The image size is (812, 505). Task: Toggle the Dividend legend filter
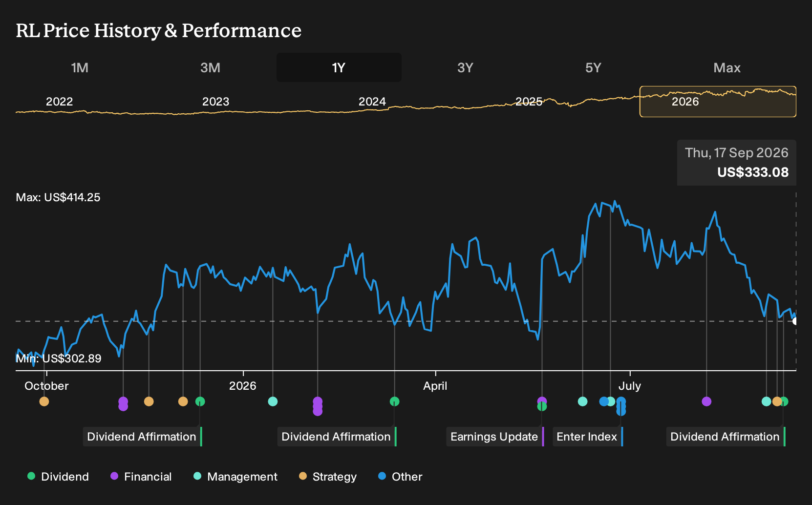pos(58,477)
